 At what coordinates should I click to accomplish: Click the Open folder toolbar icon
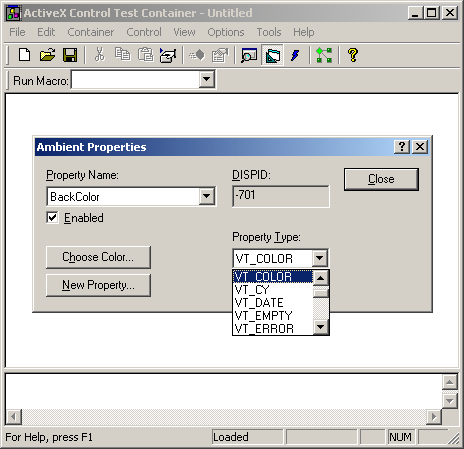tap(47, 55)
